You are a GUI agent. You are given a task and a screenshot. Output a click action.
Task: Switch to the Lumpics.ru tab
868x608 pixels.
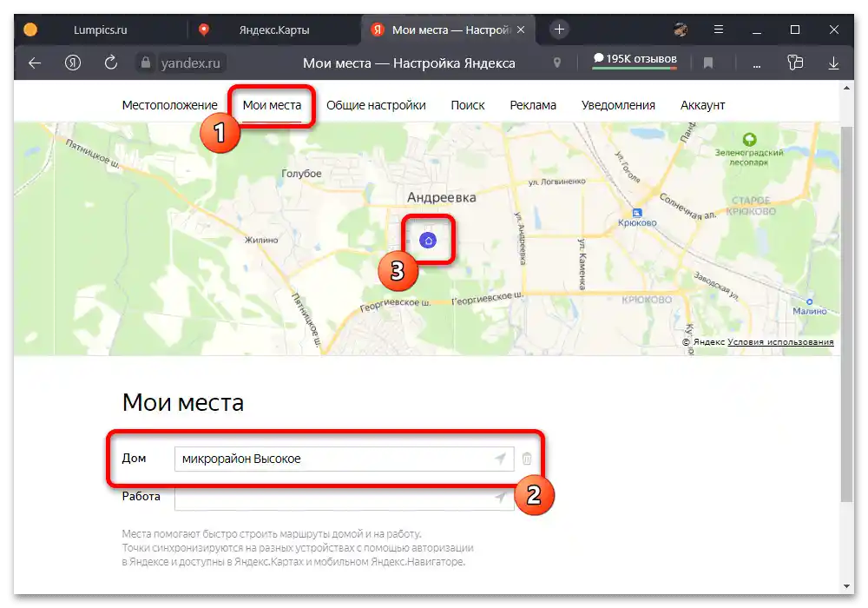[x=100, y=30]
